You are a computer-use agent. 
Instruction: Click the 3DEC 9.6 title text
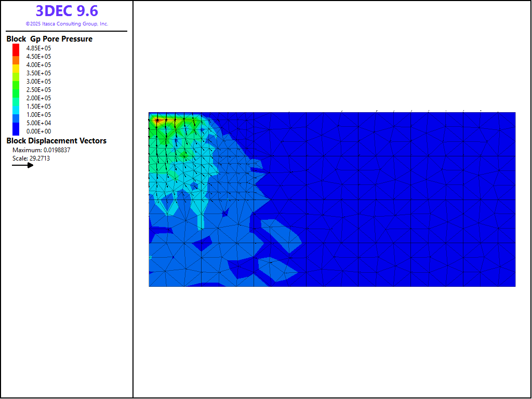coord(66,11)
